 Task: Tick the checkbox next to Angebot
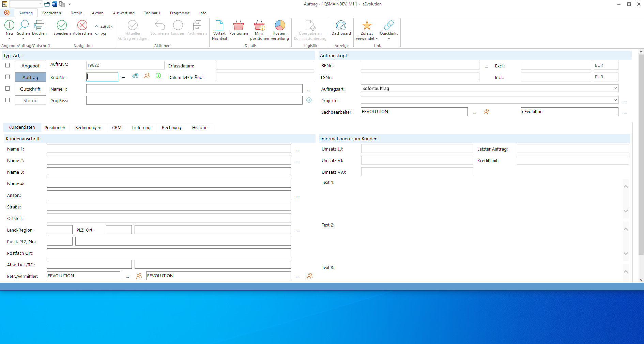click(x=7, y=65)
